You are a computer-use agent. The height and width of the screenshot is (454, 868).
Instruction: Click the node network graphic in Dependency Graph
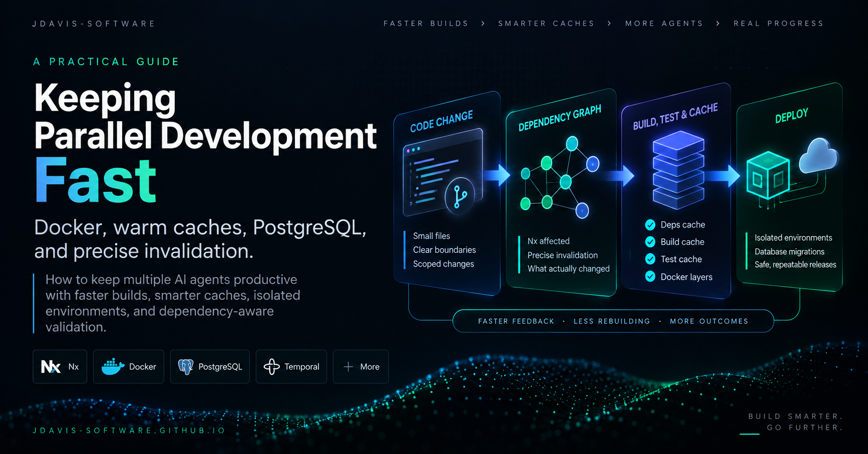[560, 178]
